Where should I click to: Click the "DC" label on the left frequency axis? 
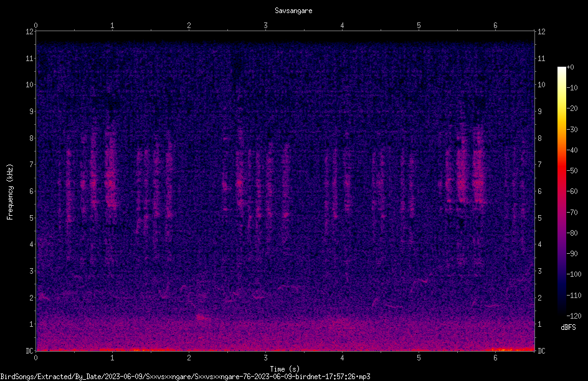point(29,351)
